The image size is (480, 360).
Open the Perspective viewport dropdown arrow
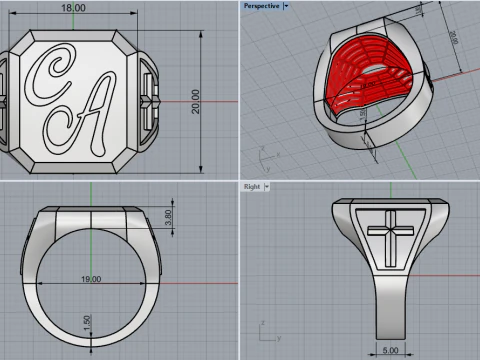coord(286,6)
